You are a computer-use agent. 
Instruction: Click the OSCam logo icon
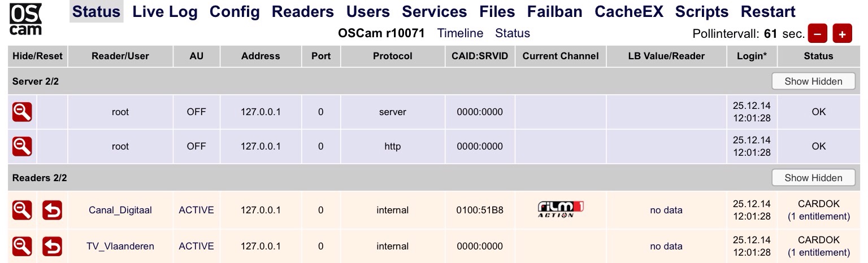point(26,19)
